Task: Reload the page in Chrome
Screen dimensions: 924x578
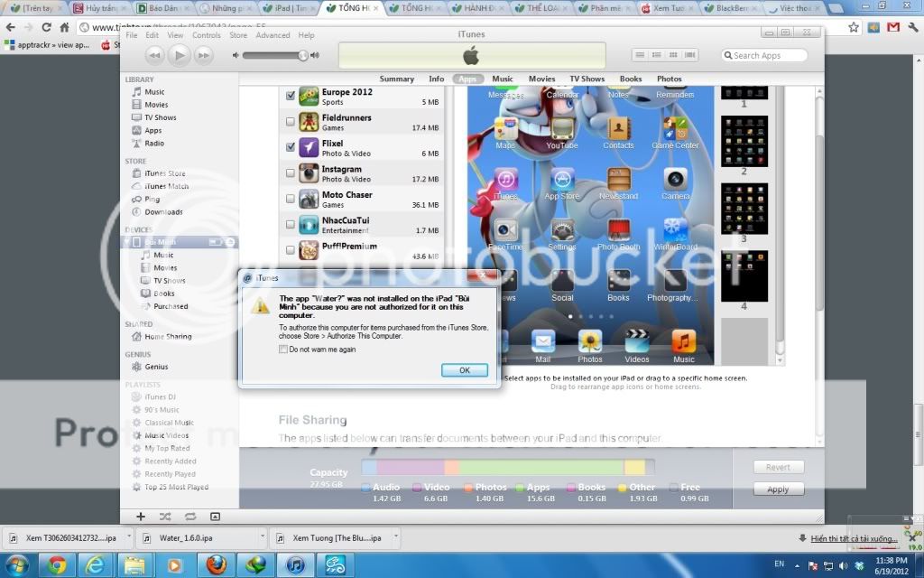Action: pyautogui.click(x=46, y=27)
